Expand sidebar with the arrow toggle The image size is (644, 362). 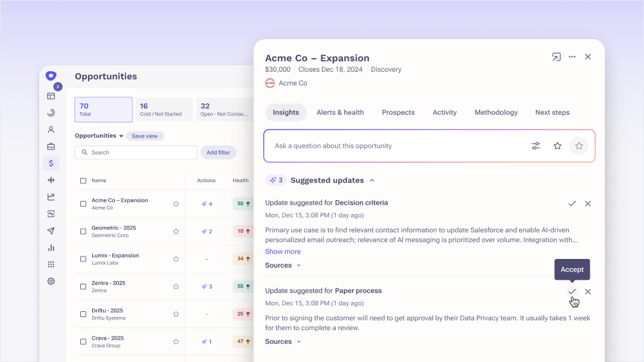click(x=58, y=87)
